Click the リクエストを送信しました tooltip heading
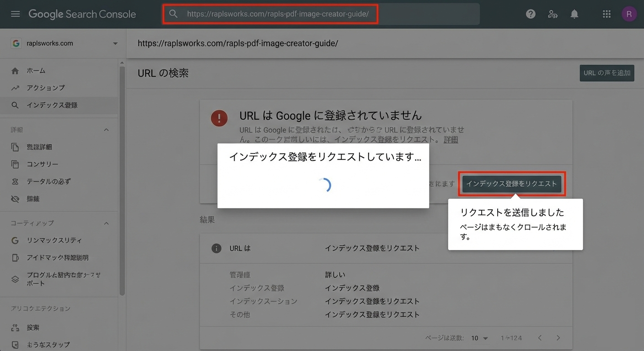This screenshot has width=644, height=351. click(x=512, y=213)
